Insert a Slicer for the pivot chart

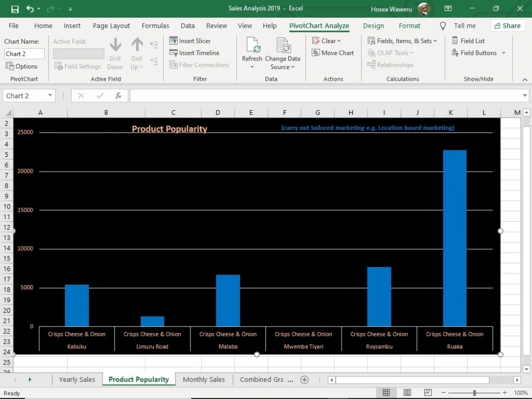(x=190, y=41)
